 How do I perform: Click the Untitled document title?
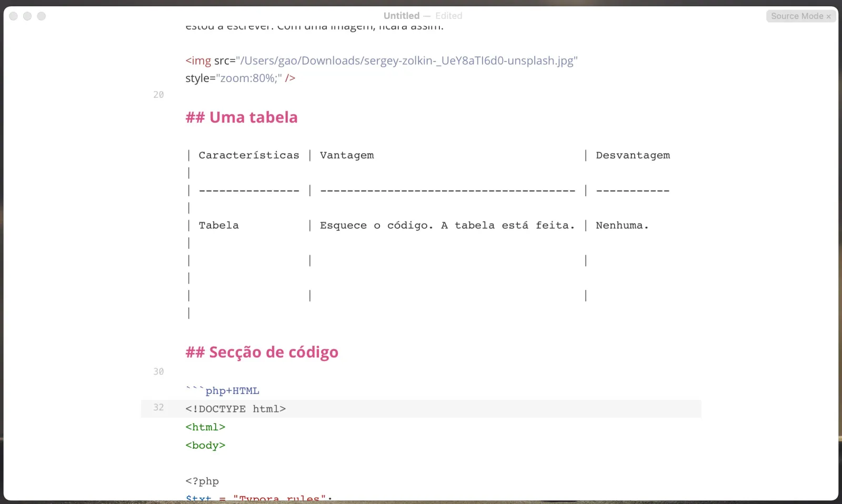[x=401, y=16]
